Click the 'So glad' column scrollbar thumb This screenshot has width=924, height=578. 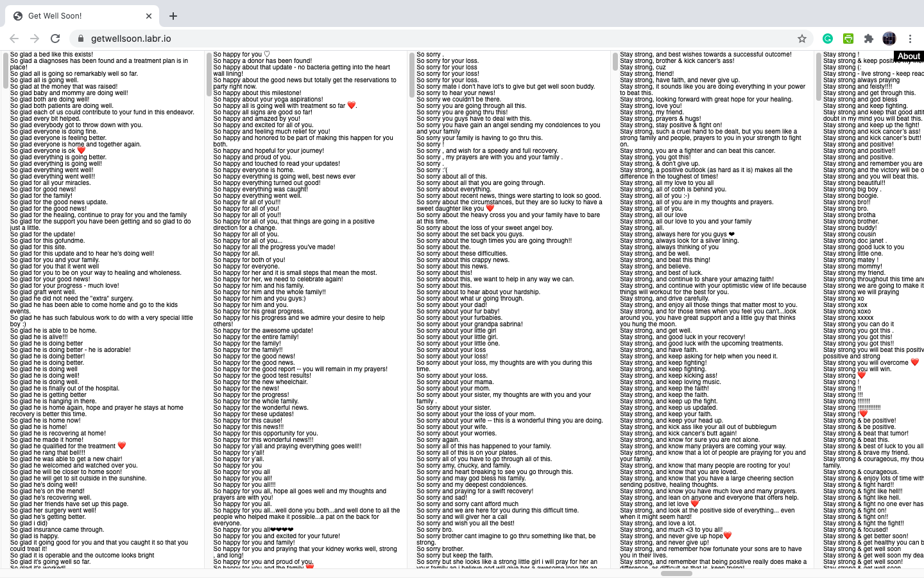(x=6, y=71)
